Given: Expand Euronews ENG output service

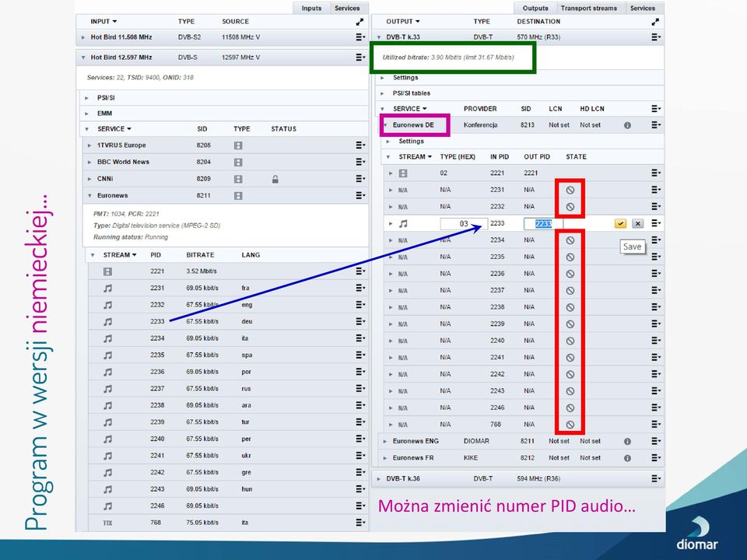Looking at the screenshot, I should pos(385,442).
